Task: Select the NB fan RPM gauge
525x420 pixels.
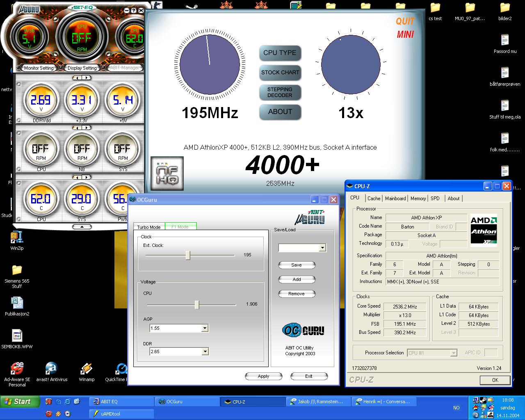Action: [x=82, y=149]
